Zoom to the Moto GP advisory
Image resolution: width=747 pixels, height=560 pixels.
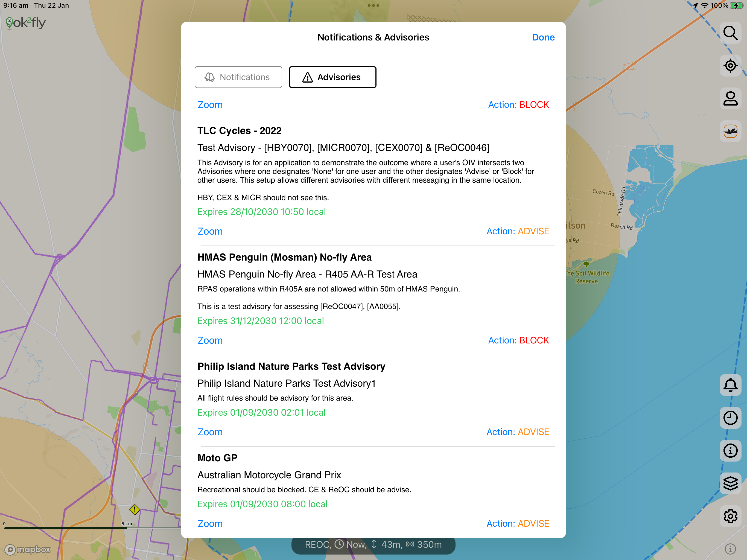pyautogui.click(x=210, y=524)
